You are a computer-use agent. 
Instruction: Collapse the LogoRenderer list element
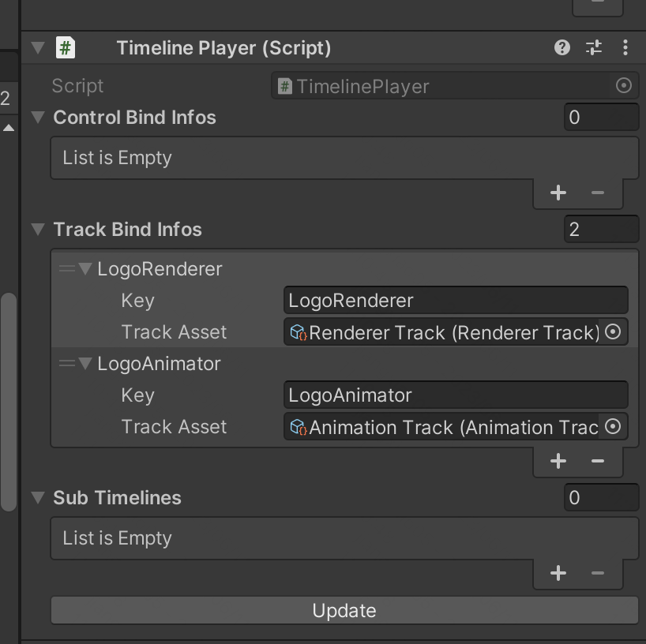click(x=85, y=269)
